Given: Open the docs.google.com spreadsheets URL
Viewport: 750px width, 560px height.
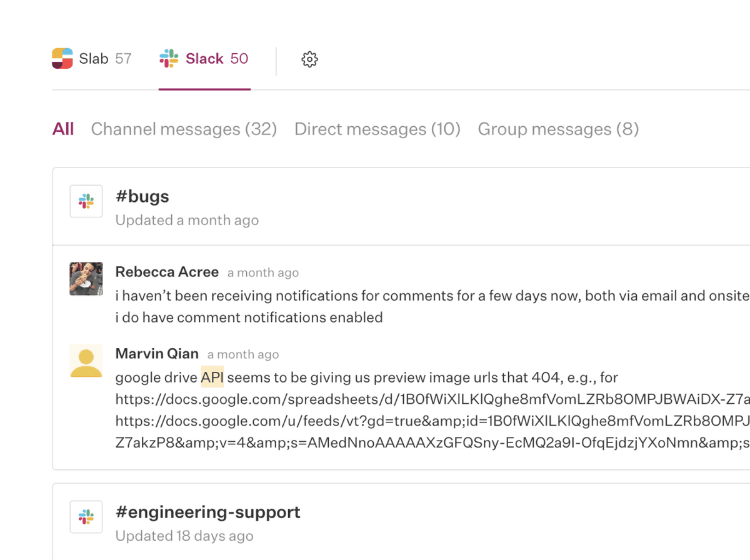Looking at the screenshot, I should tap(431, 400).
